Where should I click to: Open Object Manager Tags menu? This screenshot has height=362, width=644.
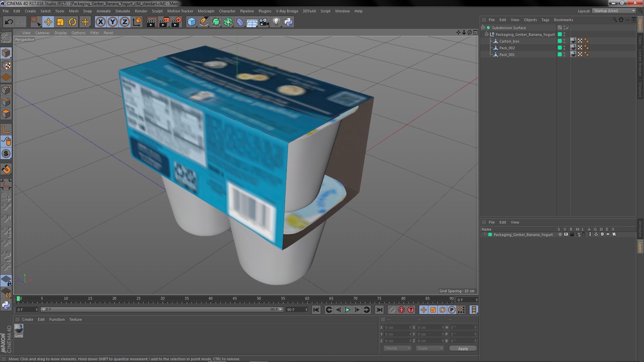point(545,20)
